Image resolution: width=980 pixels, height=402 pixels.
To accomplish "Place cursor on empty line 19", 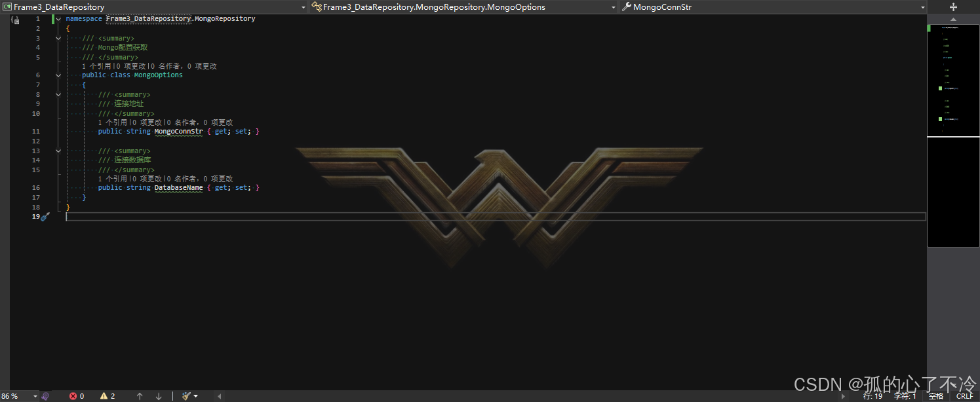I will click(496, 217).
